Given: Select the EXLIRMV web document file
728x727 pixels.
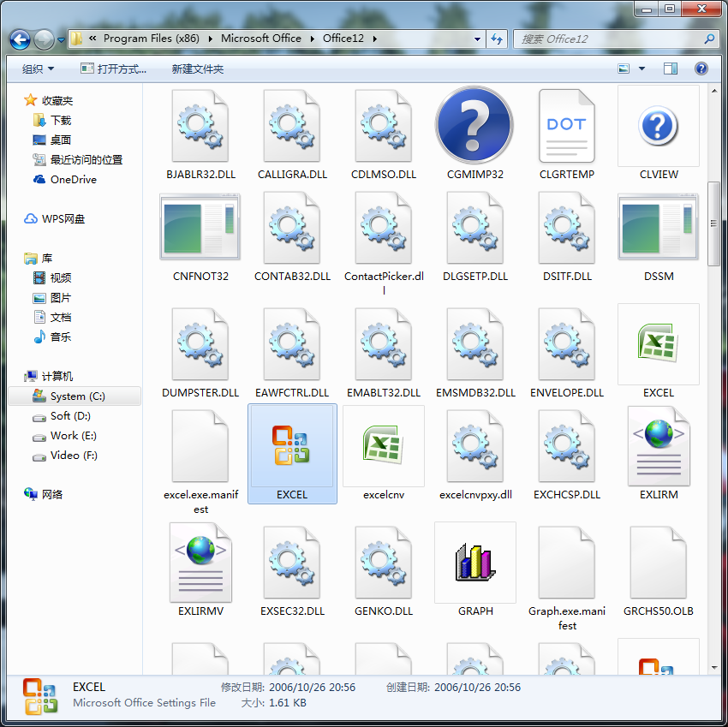Looking at the screenshot, I should (200, 563).
